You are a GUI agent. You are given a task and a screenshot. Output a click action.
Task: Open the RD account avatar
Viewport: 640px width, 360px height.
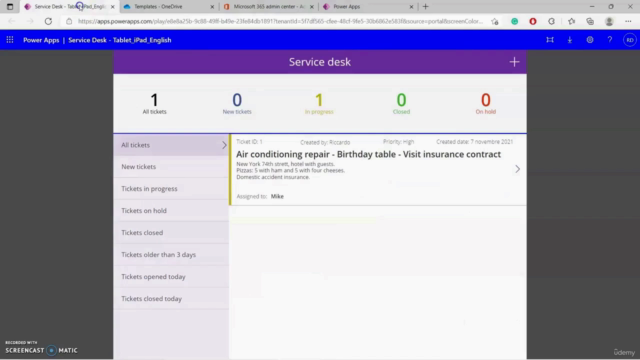click(630, 40)
